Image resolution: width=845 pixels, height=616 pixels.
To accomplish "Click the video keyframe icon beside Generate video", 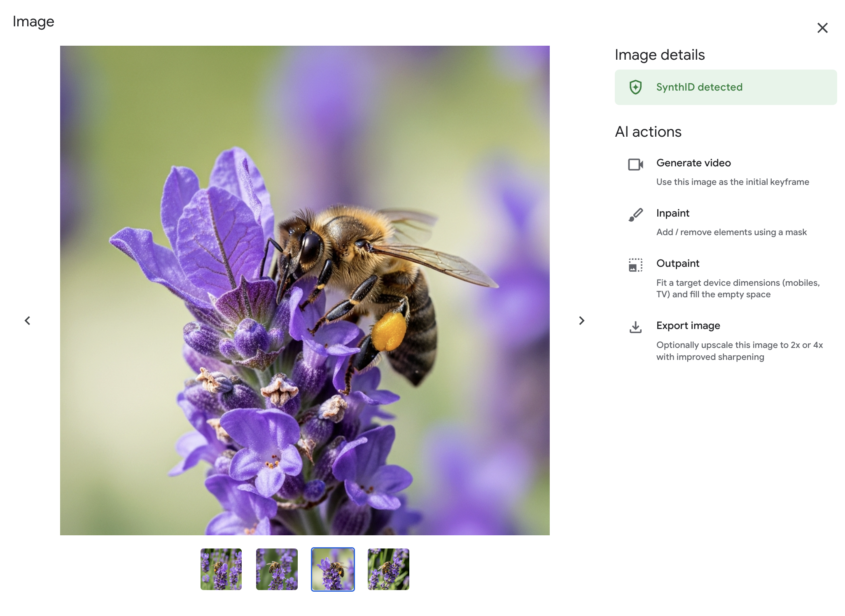I will [x=635, y=164].
